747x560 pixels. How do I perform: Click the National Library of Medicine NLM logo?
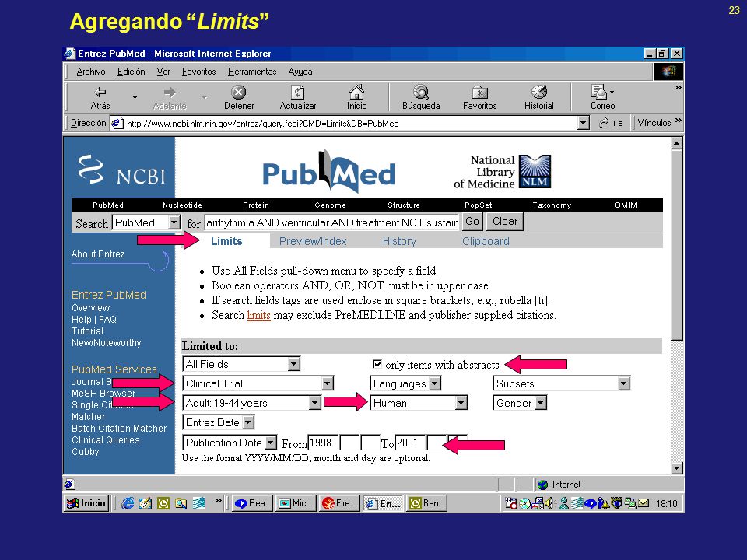click(502, 171)
